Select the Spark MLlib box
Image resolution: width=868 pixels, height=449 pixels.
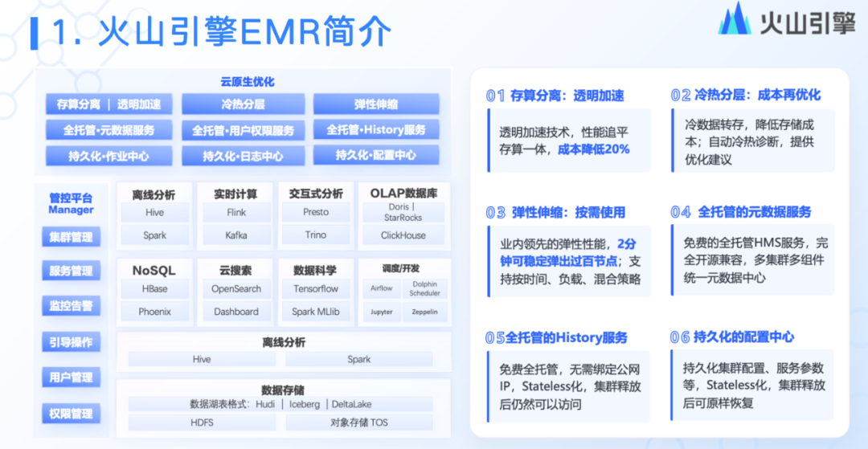[x=316, y=312]
